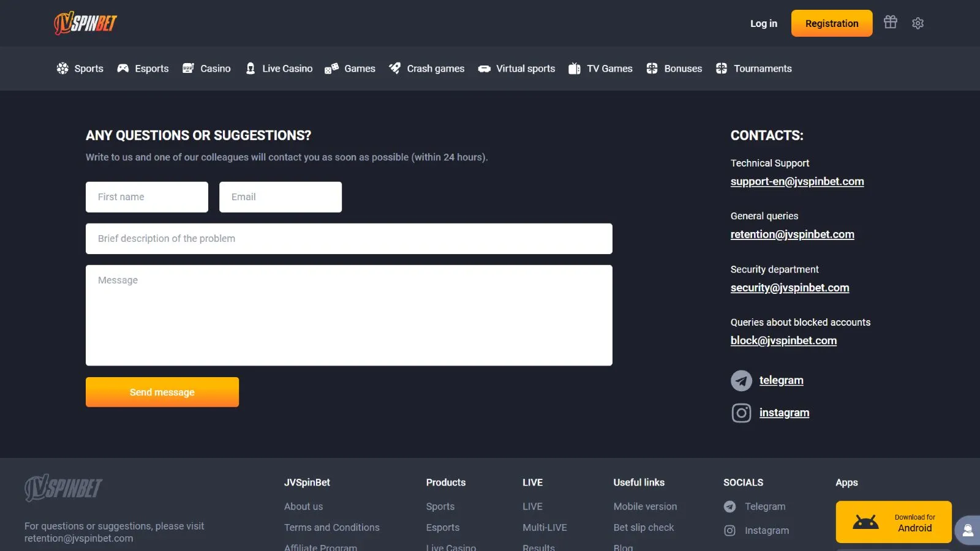Image resolution: width=980 pixels, height=551 pixels.
Task: Open settings via the gear icon
Action: [x=918, y=23]
